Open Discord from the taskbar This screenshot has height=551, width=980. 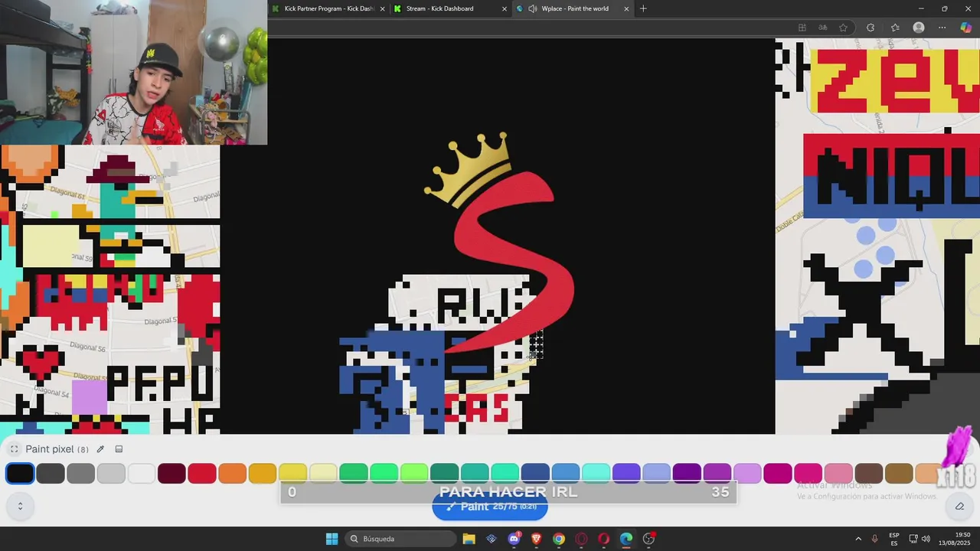click(514, 539)
